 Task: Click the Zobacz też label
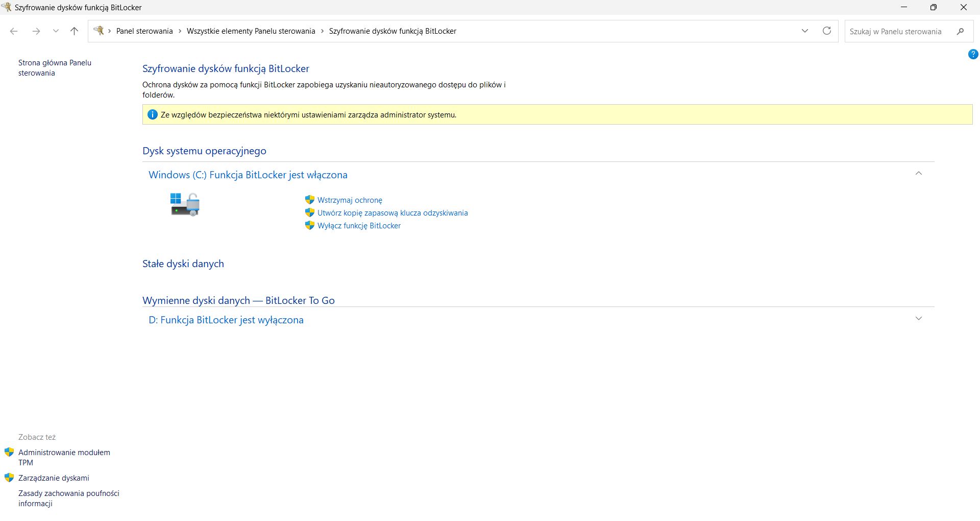click(x=37, y=437)
